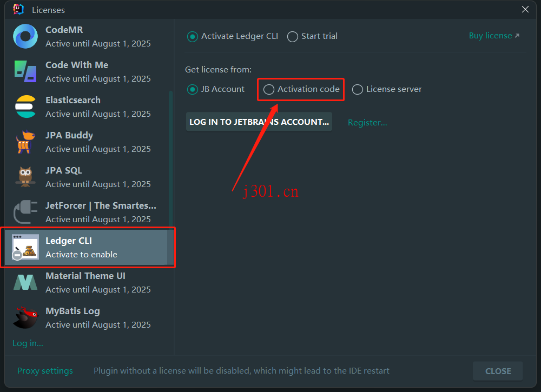The image size is (541, 392).
Task: Click the Ledger CLI plugin icon
Action: (x=25, y=247)
